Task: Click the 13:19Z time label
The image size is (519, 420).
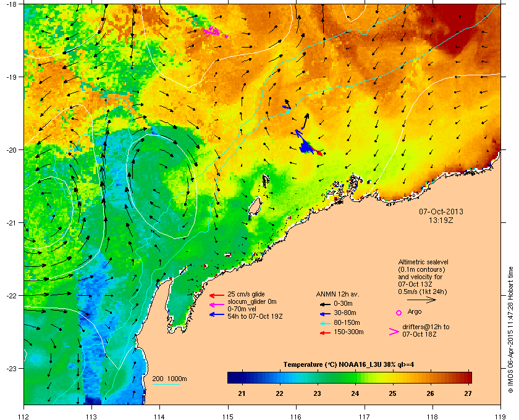Action: coord(441,220)
